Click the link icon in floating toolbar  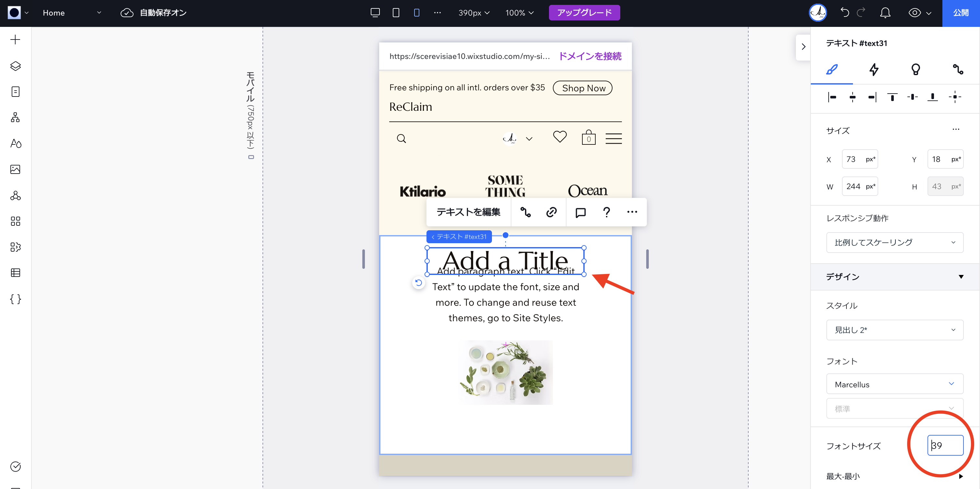coord(551,212)
